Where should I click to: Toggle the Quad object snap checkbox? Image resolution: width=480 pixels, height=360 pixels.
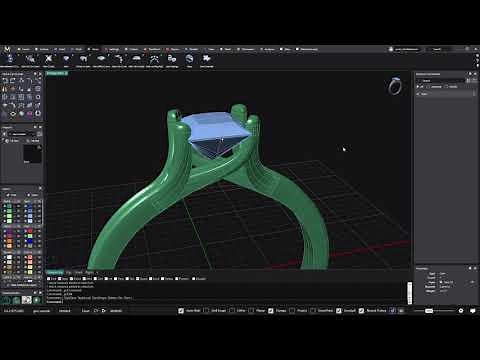click(x=137, y=279)
